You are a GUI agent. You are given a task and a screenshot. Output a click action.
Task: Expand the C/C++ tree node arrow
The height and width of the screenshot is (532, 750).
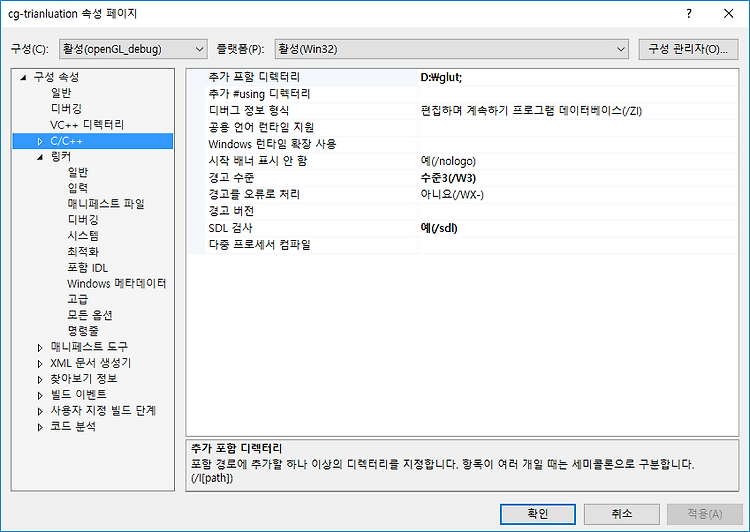tap(40, 142)
